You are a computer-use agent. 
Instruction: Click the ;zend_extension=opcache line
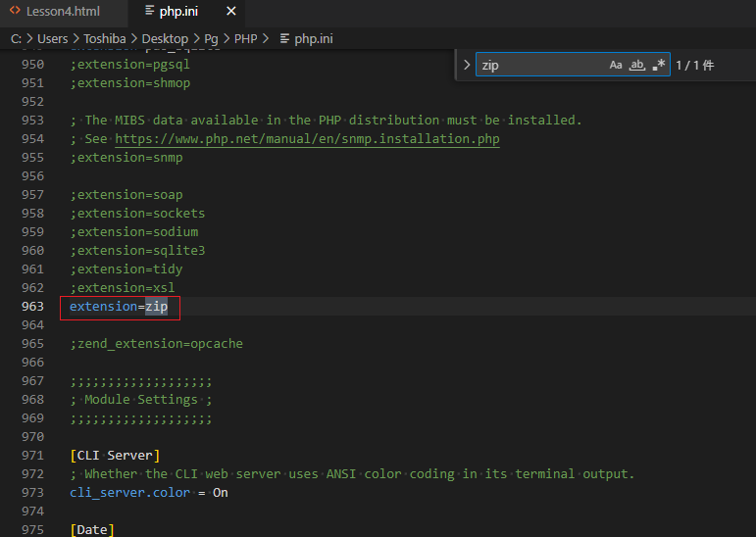156,344
